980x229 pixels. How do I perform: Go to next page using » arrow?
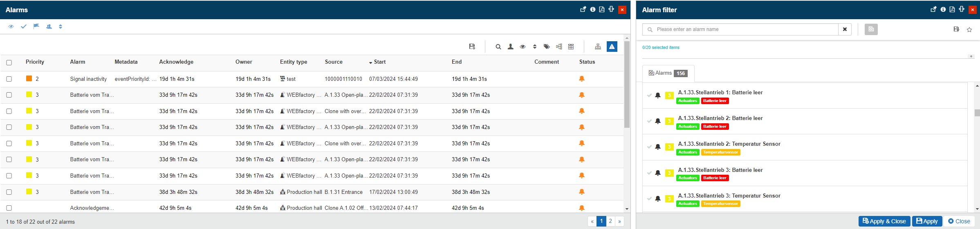[x=619, y=221]
